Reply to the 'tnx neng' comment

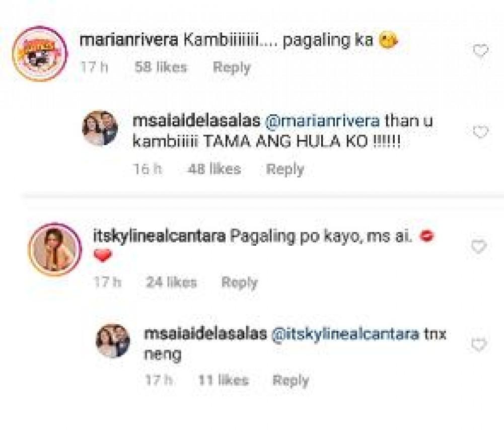[x=291, y=380]
